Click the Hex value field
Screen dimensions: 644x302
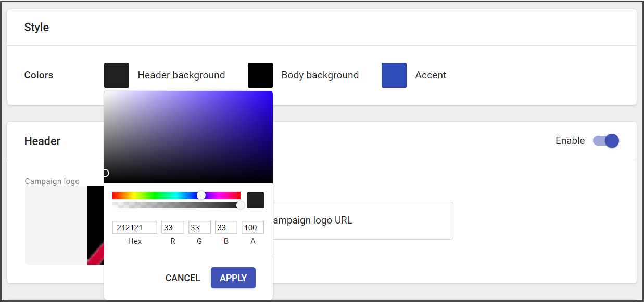tap(135, 228)
